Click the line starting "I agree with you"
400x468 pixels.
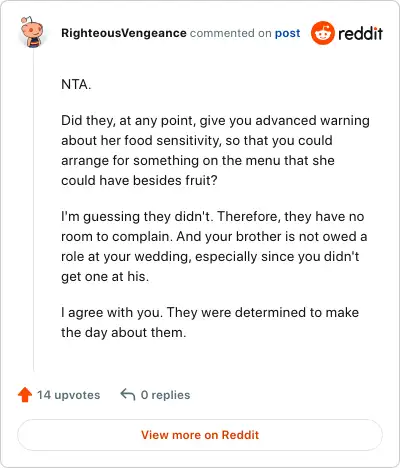pyautogui.click(x=210, y=313)
